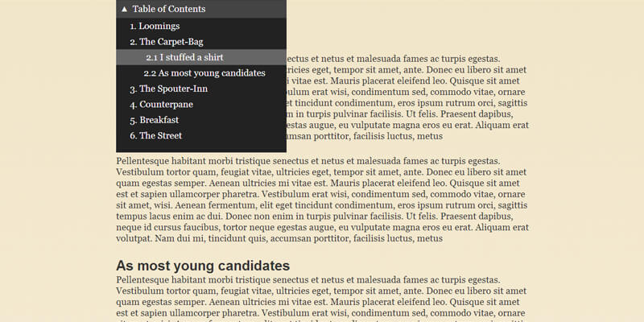
Task: Select 6. The Street in contents
Action: coord(155,135)
